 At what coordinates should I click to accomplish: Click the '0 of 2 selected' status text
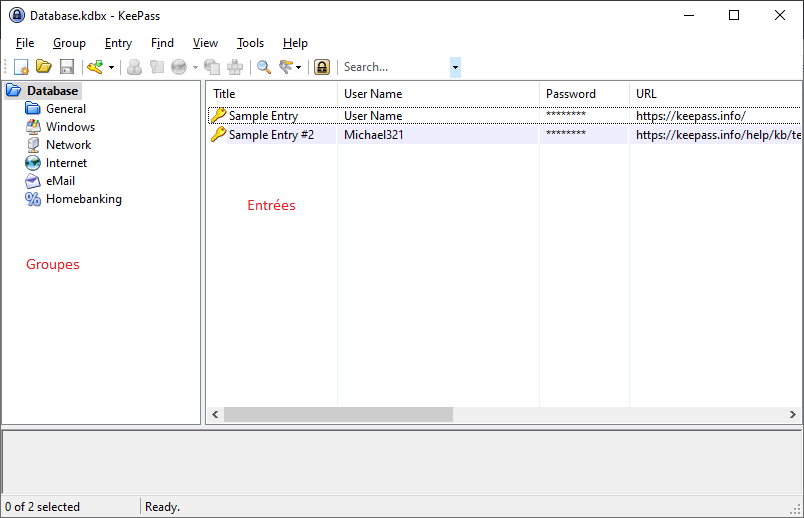coord(43,507)
